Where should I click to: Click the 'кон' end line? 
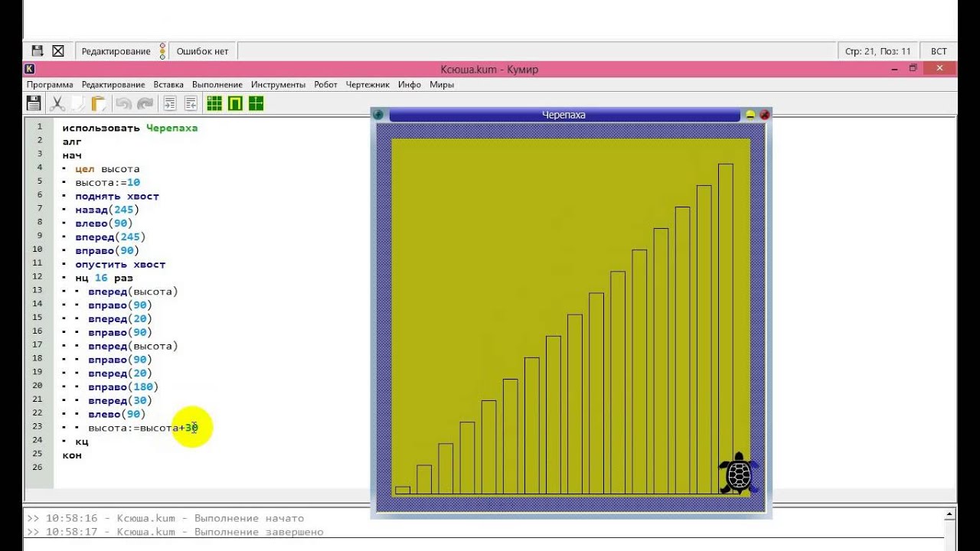(72, 455)
